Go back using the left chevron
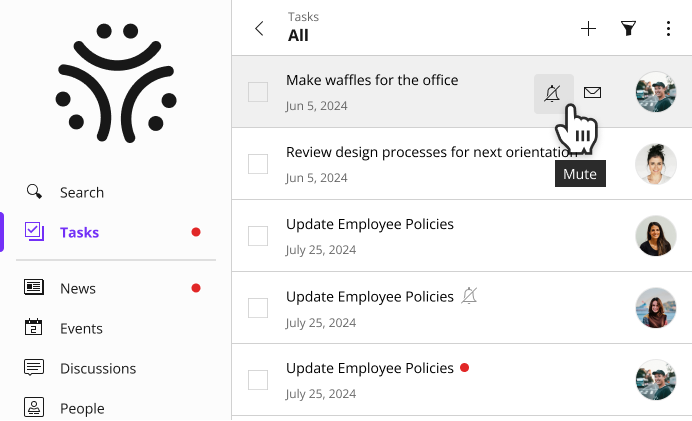This screenshot has height=421, width=692. click(260, 29)
